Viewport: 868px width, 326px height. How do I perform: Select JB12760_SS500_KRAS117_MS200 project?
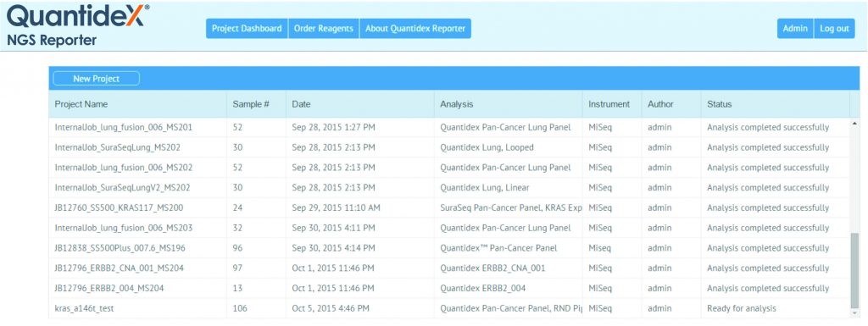point(449,207)
